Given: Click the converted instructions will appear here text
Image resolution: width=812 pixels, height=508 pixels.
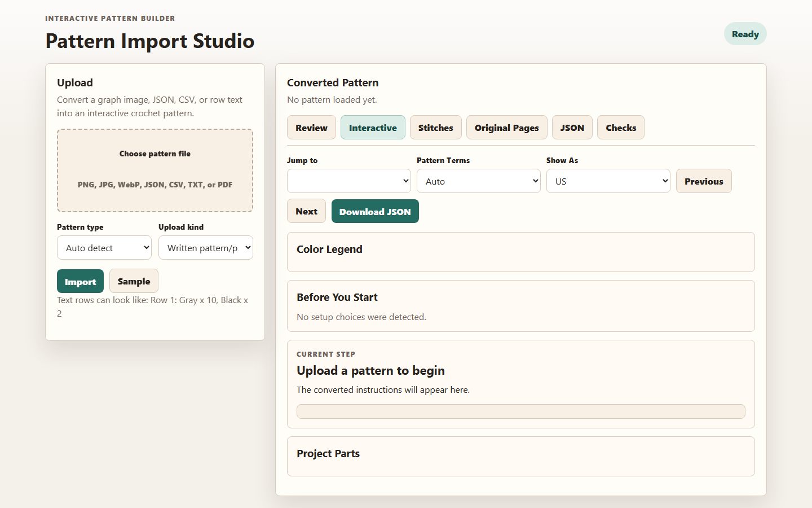Looking at the screenshot, I should click(383, 390).
